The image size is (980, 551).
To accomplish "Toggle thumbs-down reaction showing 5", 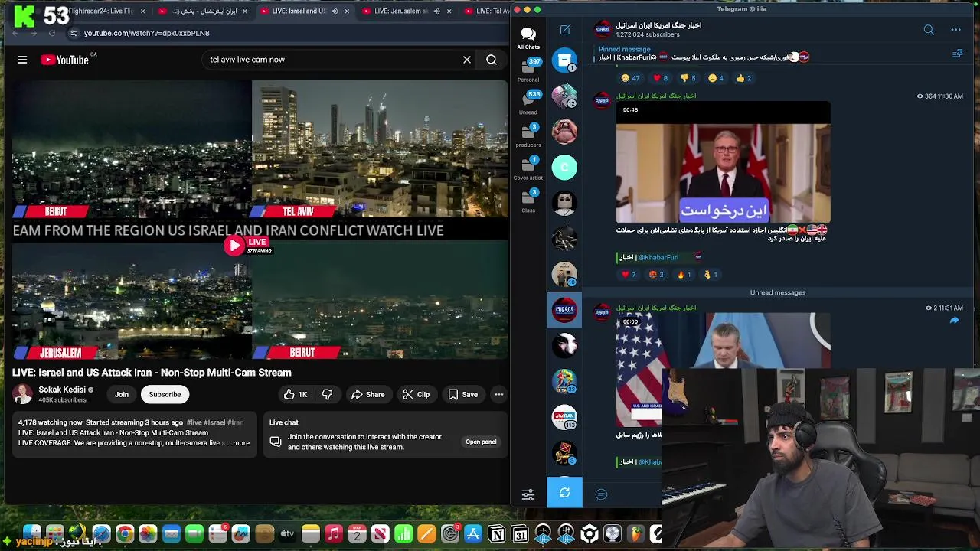I will click(x=689, y=78).
